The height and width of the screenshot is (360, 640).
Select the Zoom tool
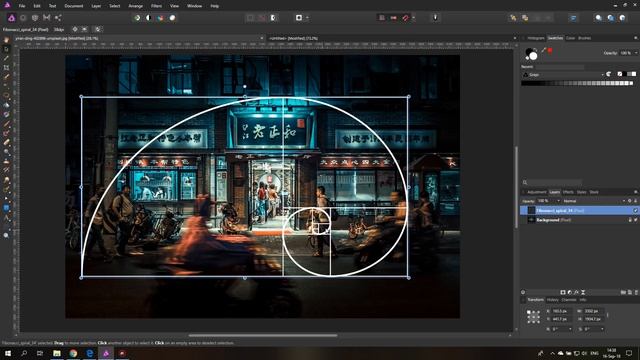click(x=6, y=236)
